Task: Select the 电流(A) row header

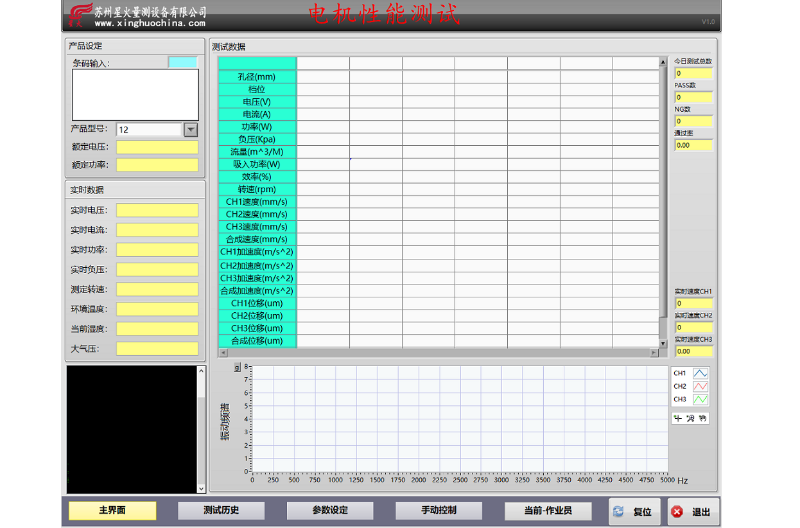Action: (257, 114)
